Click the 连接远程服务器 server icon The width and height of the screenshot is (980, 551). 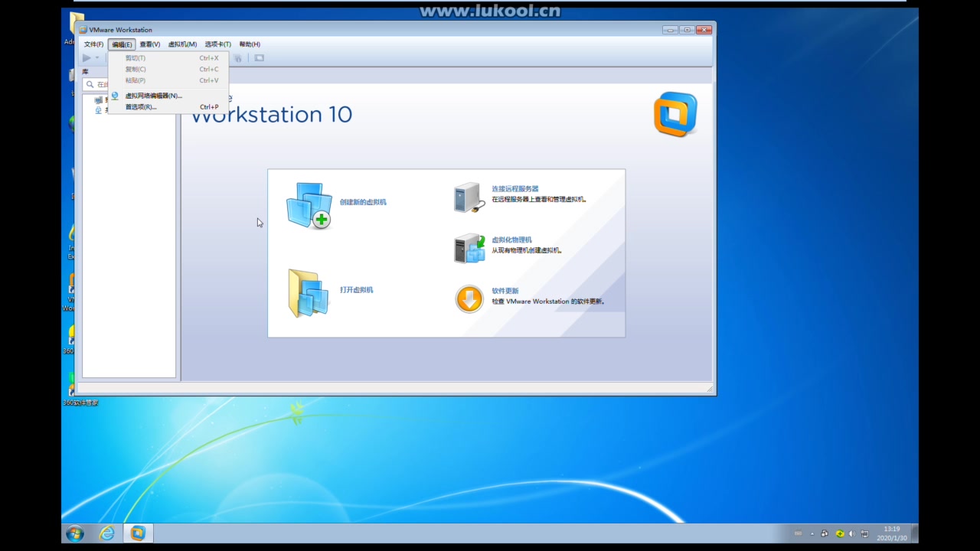[x=469, y=197]
